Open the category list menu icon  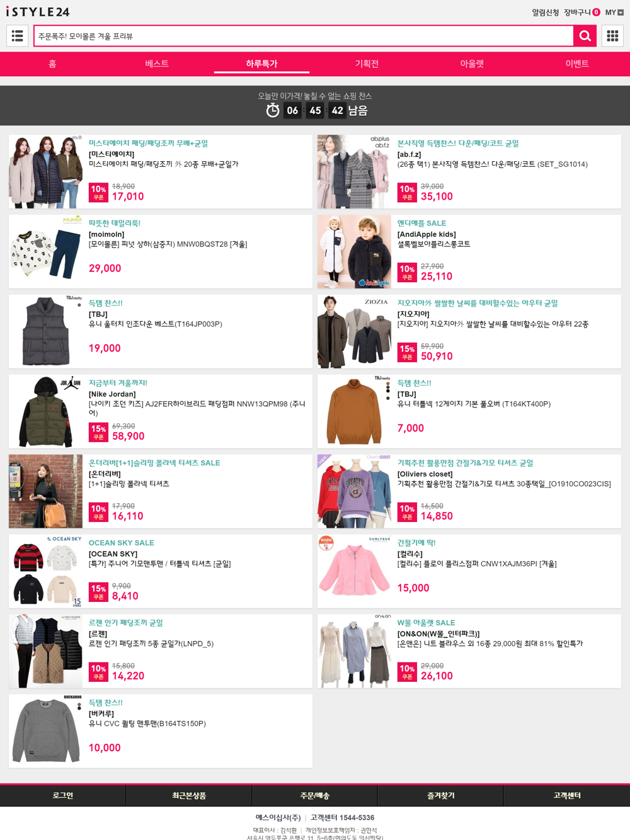pyautogui.click(x=17, y=36)
